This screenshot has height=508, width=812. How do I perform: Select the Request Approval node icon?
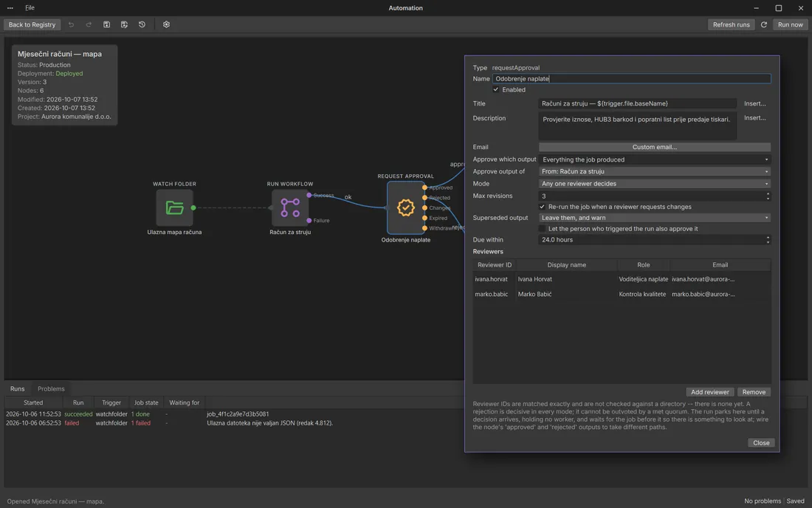pyautogui.click(x=405, y=207)
